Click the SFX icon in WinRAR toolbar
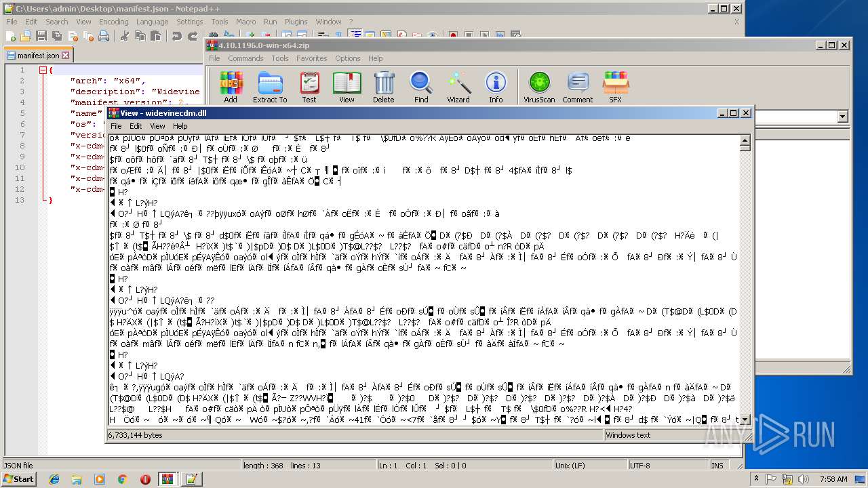Screen dimensions: 868x488 [x=615, y=87]
